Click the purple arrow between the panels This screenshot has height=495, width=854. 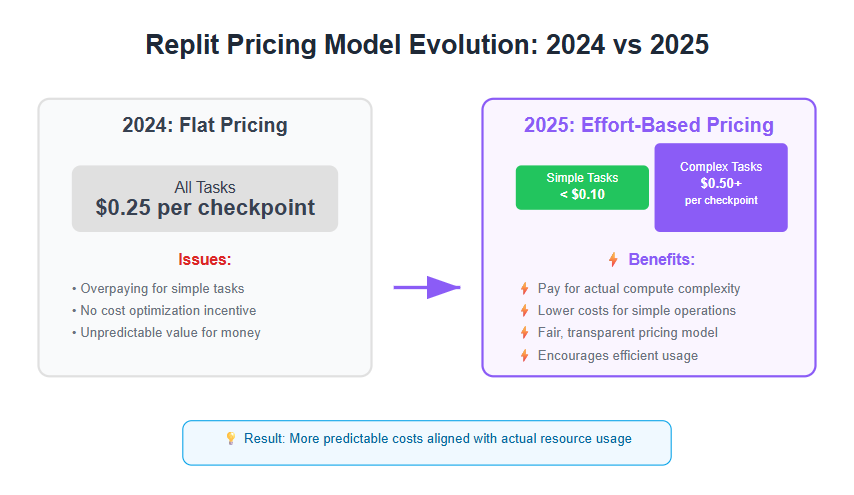coord(427,287)
